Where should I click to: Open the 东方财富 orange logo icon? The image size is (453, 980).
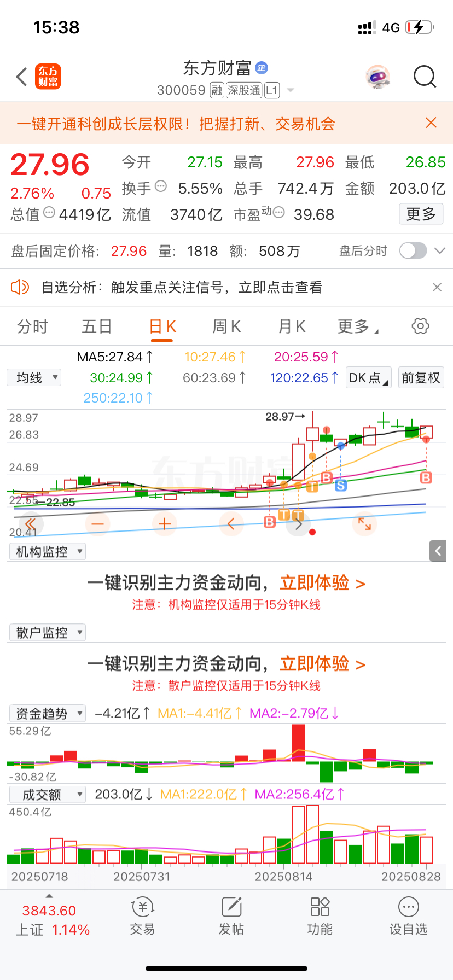(48, 77)
